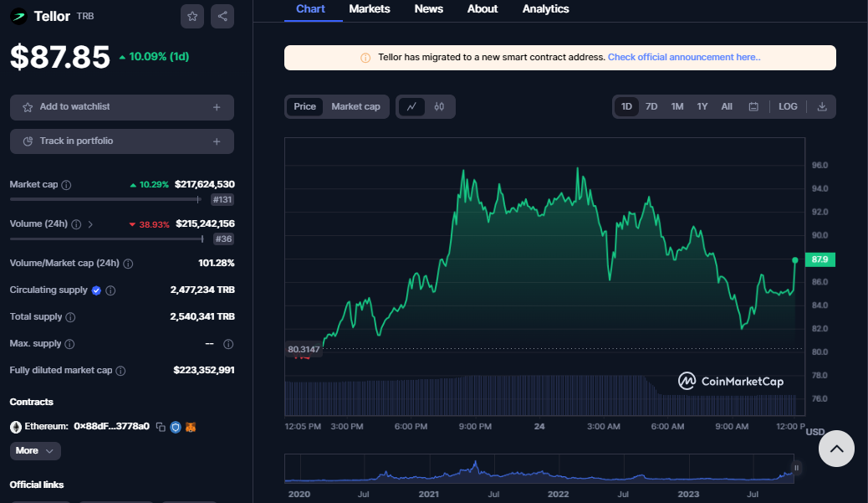This screenshot has height=503, width=868.
Task: Click the Circulating supply info icon
Action: 110,290
